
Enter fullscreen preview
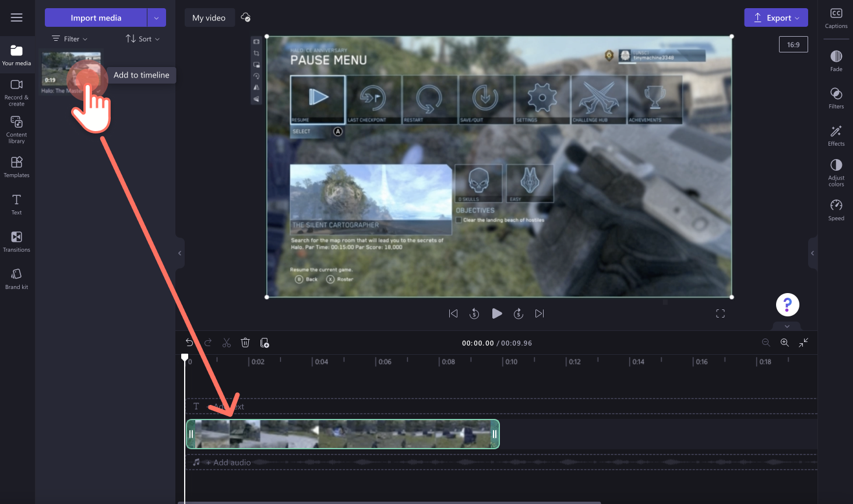tap(720, 313)
